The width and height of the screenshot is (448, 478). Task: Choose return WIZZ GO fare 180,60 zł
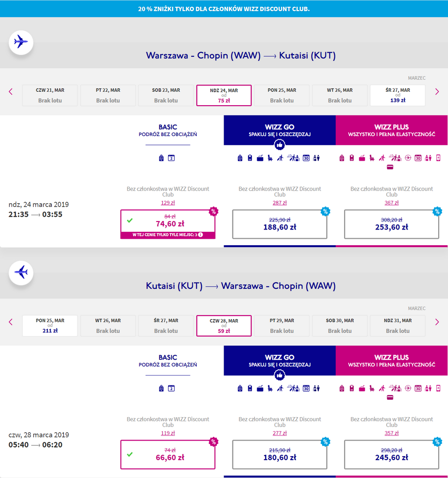click(280, 455)
